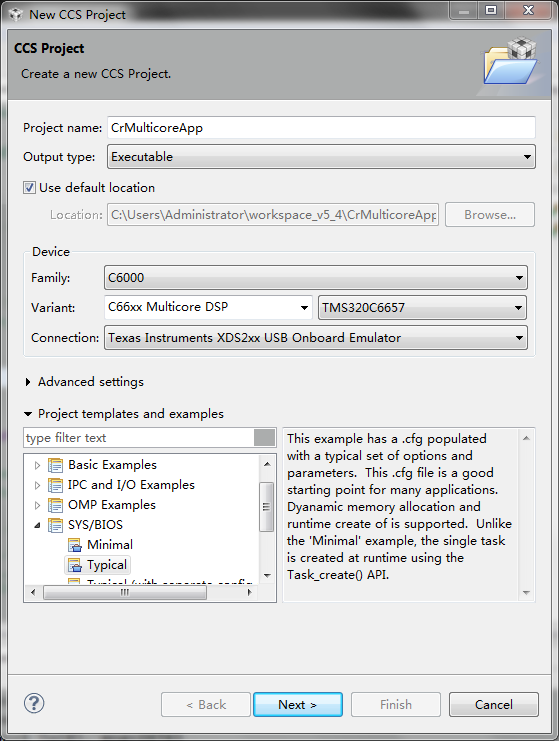Click the Cancel button
Viewport: 559px width, 741px height.
tap(494, 705)
